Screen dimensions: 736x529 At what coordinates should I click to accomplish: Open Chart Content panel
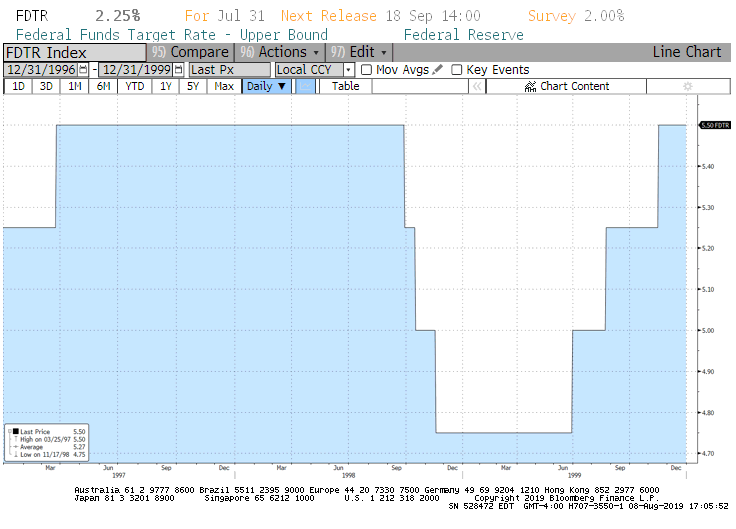click(566, 87)
